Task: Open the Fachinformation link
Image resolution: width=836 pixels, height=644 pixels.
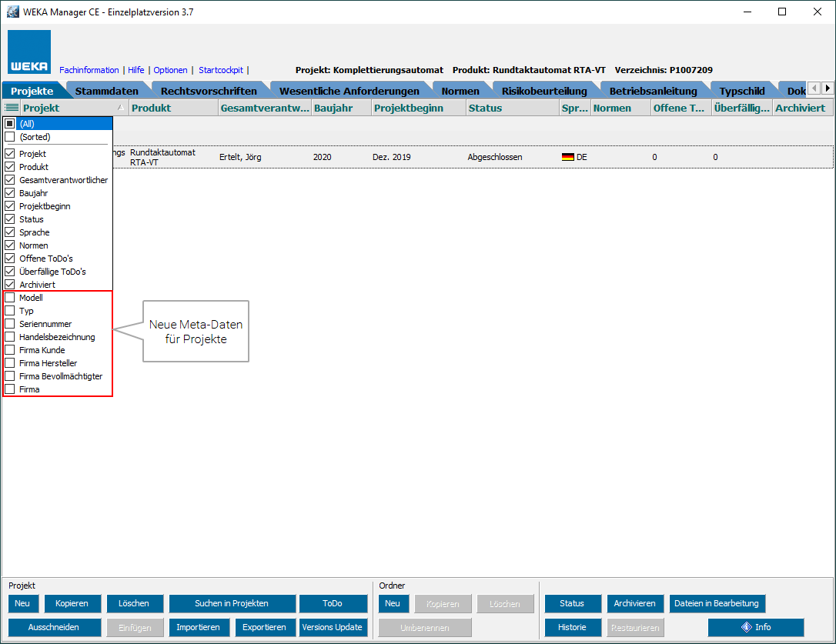Action: pos(89,70)
